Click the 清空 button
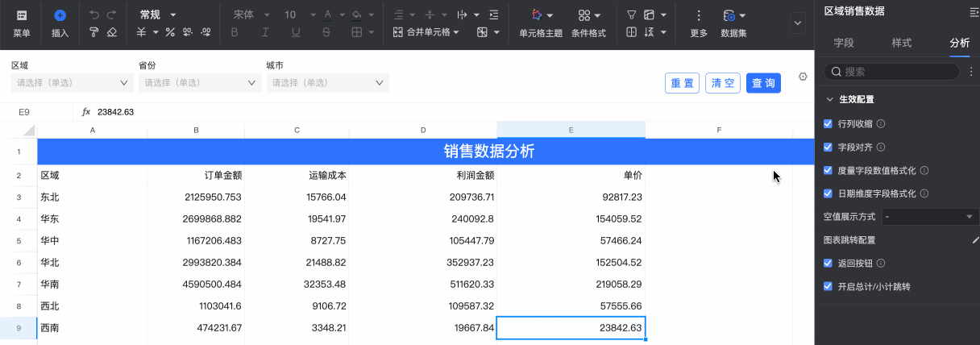The height and width of the screenshot is (345, 980). pyautogui.click(x=723, y=83)
